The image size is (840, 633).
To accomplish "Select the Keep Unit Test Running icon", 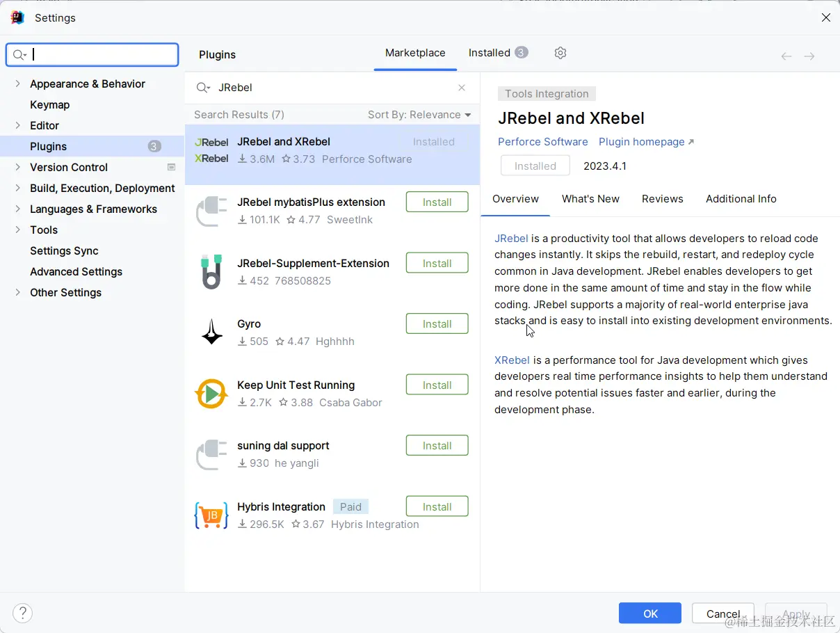I will click(x=211, y=394).
